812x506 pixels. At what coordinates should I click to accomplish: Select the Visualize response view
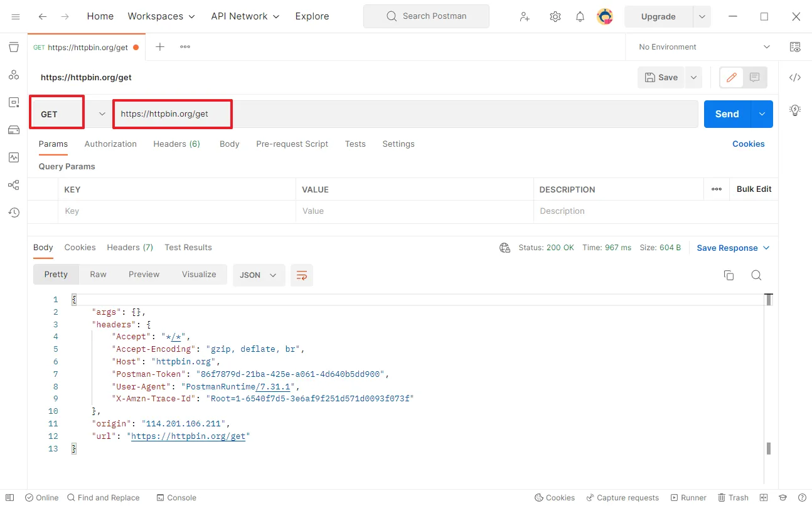(x=199, y=275)
